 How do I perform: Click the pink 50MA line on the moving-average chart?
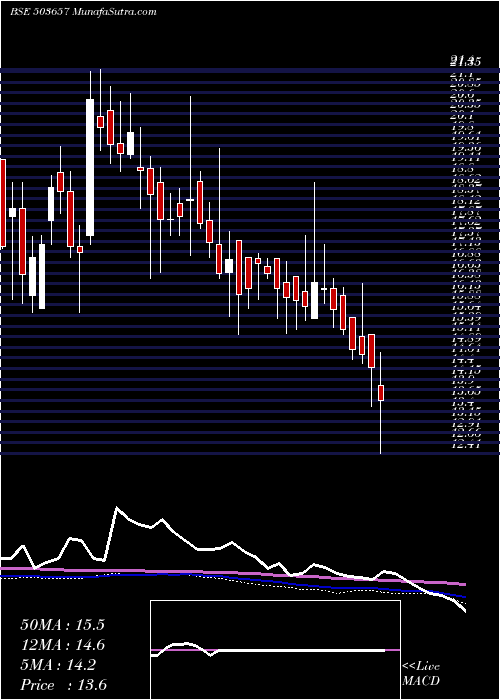pyautogui.click(x=232, y=574)
